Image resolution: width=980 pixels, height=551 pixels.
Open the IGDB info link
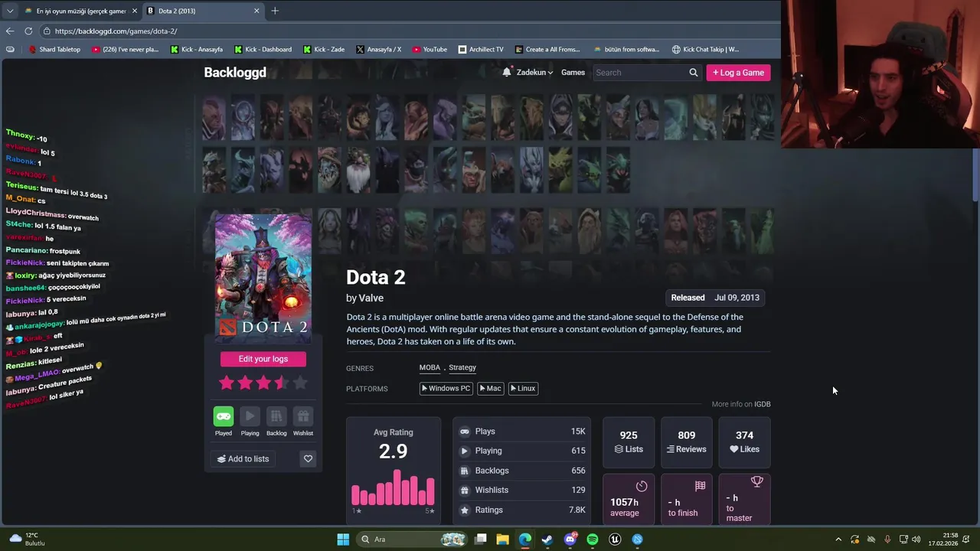click(x=763, y=404)
